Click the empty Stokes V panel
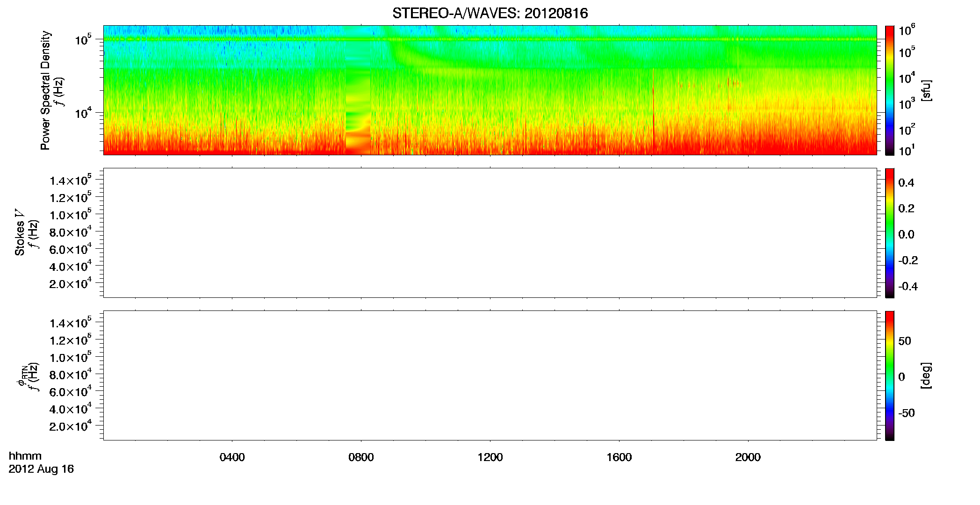 (x=490, y=233)
